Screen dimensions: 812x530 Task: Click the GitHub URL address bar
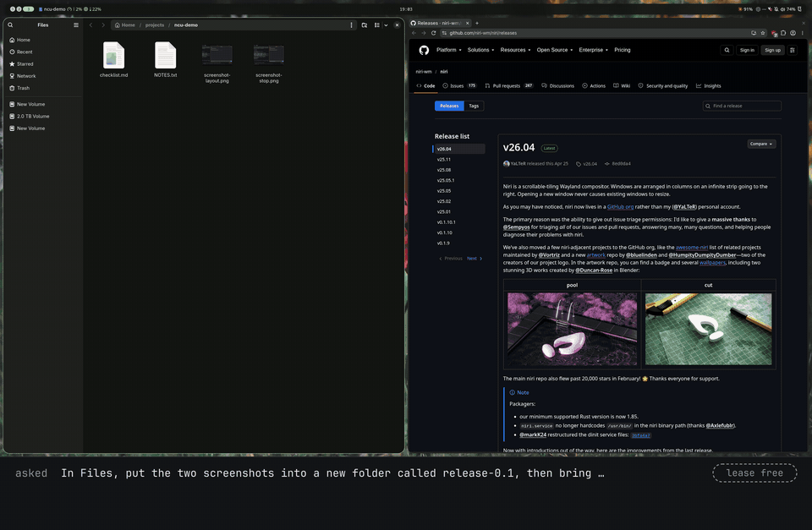tap(595, 33)
